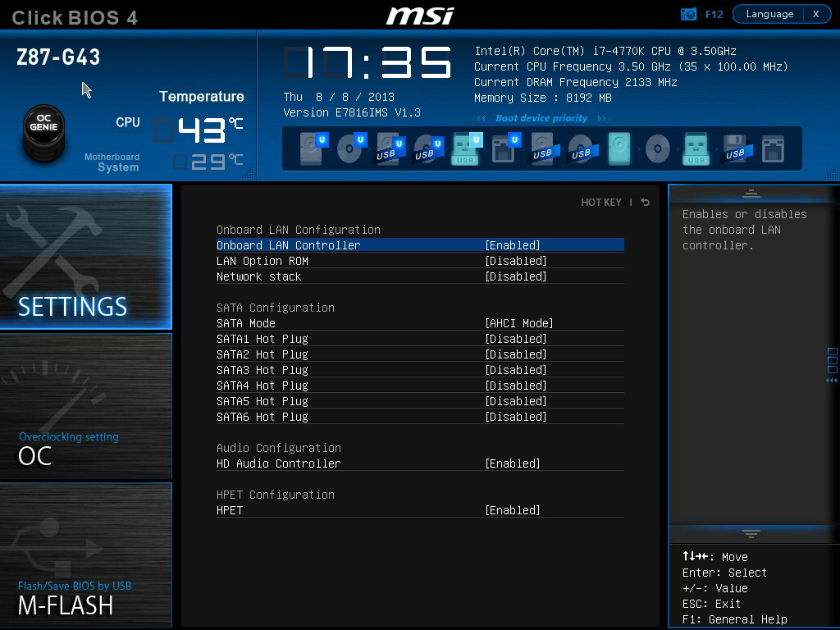Click the onboard LAN help description
Screen dimensions: 840x630
coord(745,230)
